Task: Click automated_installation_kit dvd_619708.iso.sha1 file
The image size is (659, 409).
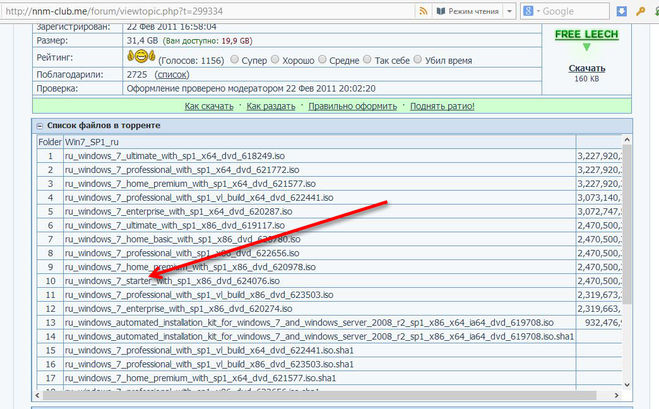Action: click(319, 336)
